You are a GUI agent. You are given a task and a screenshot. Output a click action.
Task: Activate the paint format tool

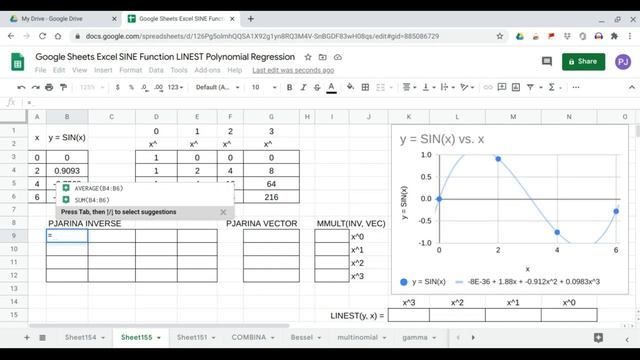tap(63, 87)
